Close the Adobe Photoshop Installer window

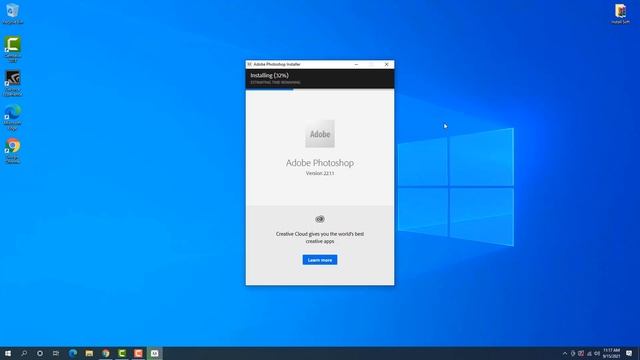387,64
